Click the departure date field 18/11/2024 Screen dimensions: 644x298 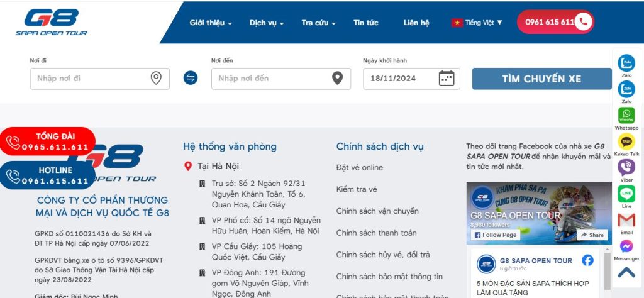[x=411, y=79]
